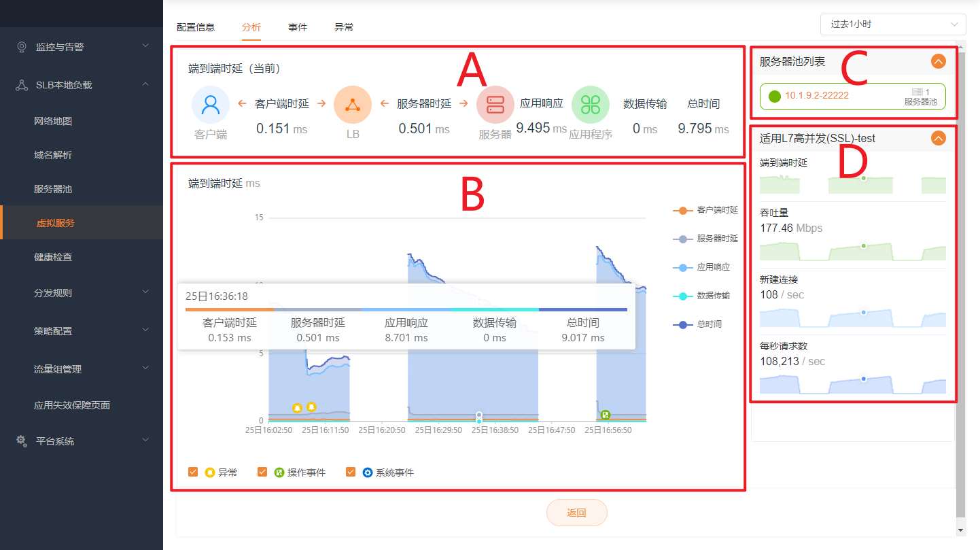The height and width of the screenshot is (550, 980).
Task: Open the 事件 tab
Action: (x=298, y=27)
